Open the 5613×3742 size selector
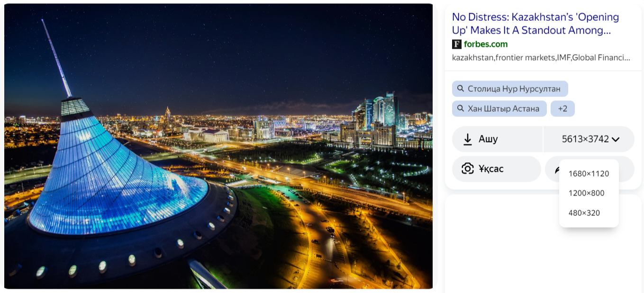The height and width of the screenshot is (293, 644). point(589,139)
